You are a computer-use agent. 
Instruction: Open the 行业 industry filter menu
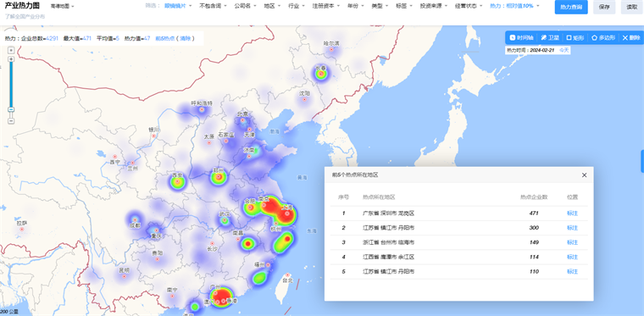point(296,6)
